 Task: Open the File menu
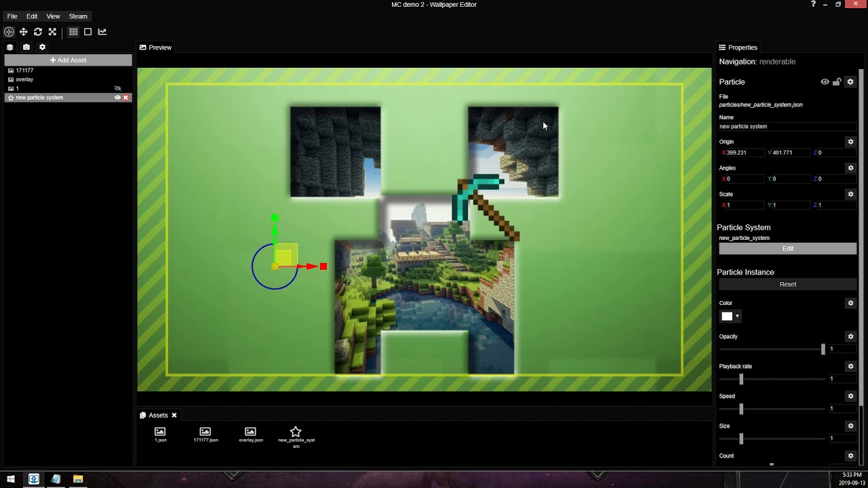tap(12, 16)
